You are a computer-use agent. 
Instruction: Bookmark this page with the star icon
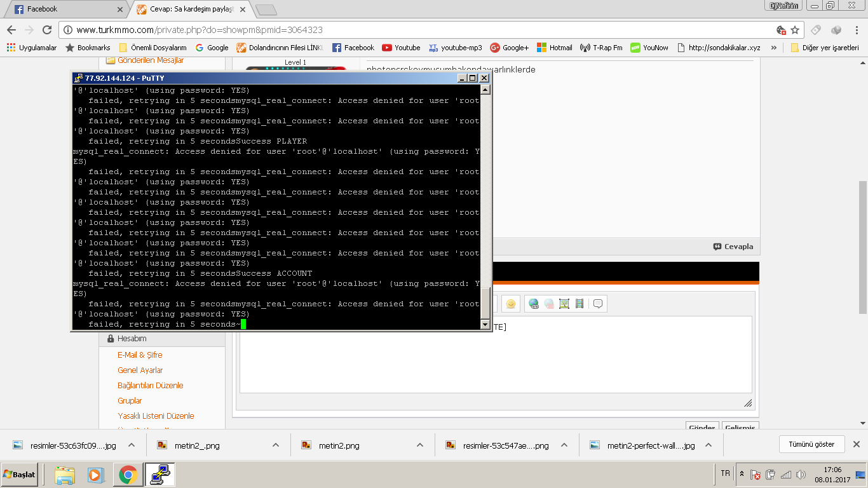tap(795, 30)
